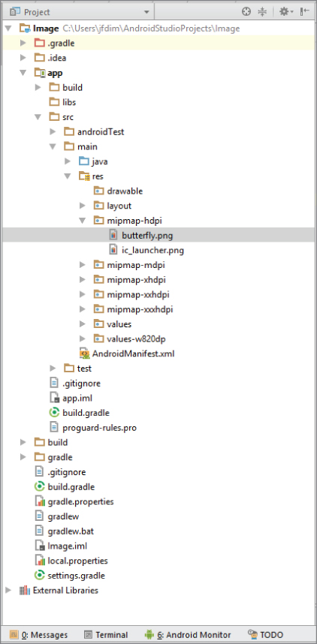Image resolution: width=317 pixels, height=644 pixels.
Task: Hide the Project tool window
Action: pyautogui.click(x=305, y=11)
